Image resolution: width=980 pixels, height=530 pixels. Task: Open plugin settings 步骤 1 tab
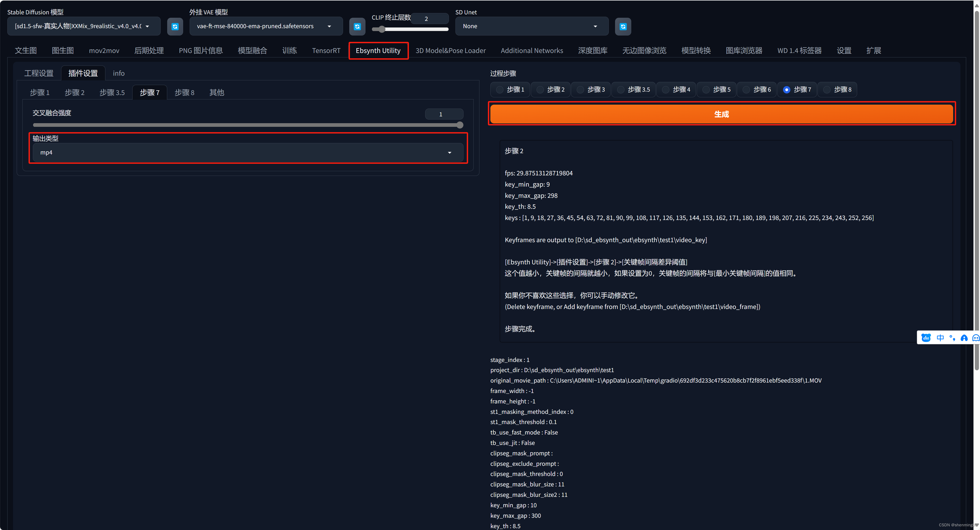(40, 92)
